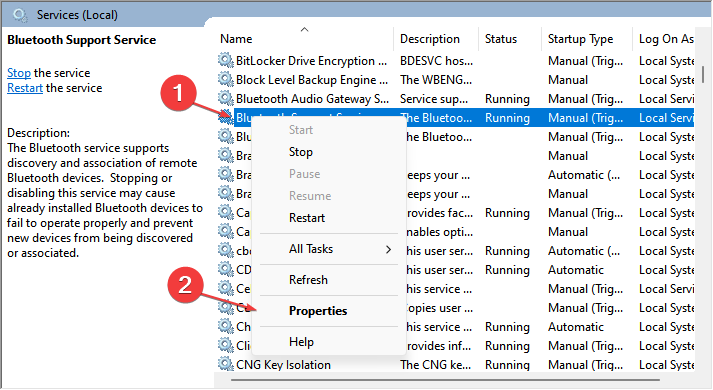Select Help in the context menu
The image size is (713, 390).
pos(301,342)
